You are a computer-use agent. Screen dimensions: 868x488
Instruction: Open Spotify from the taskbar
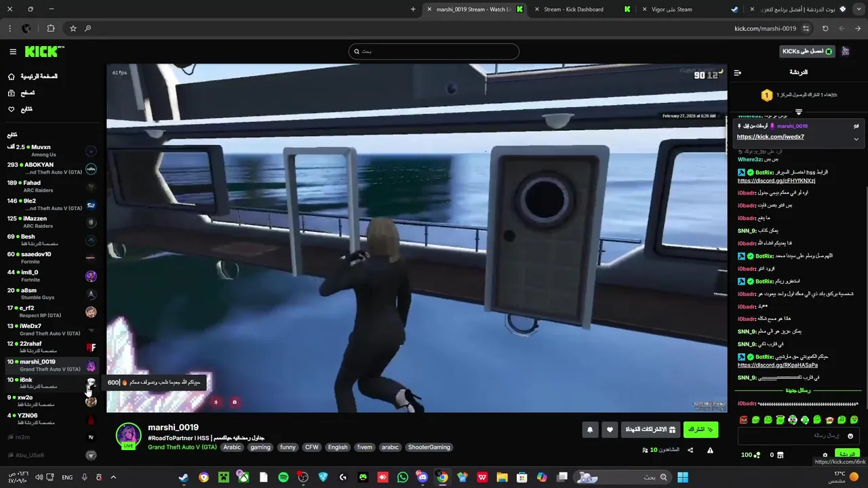tap(283, 477)
